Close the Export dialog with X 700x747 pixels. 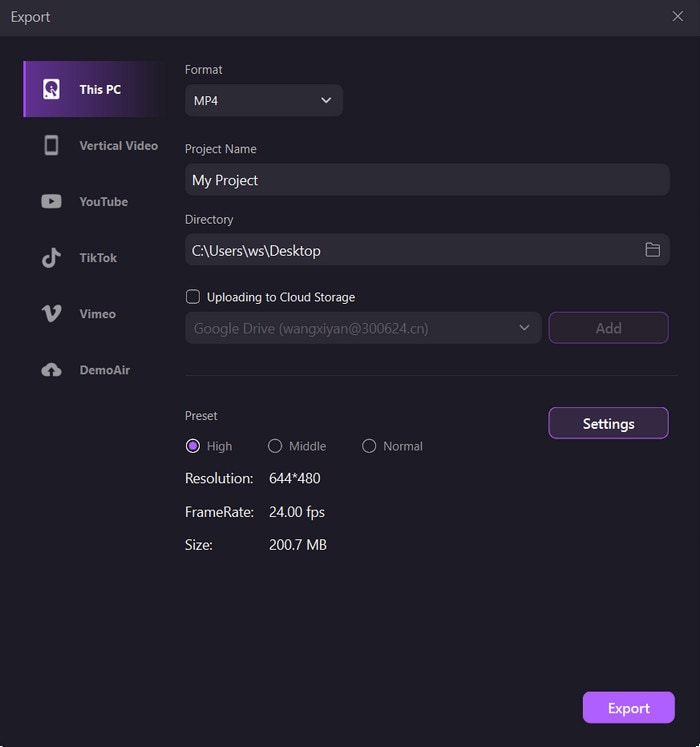(x=678, y=16)
